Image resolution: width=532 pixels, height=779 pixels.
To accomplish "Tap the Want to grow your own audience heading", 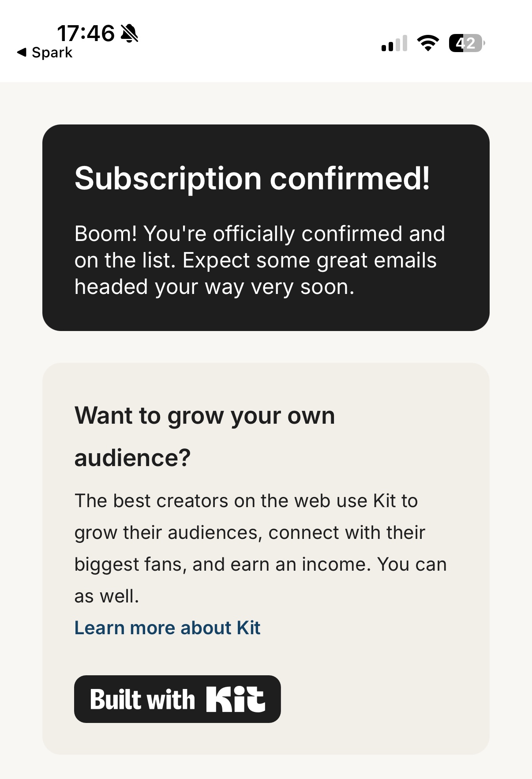I will [205, 437].
